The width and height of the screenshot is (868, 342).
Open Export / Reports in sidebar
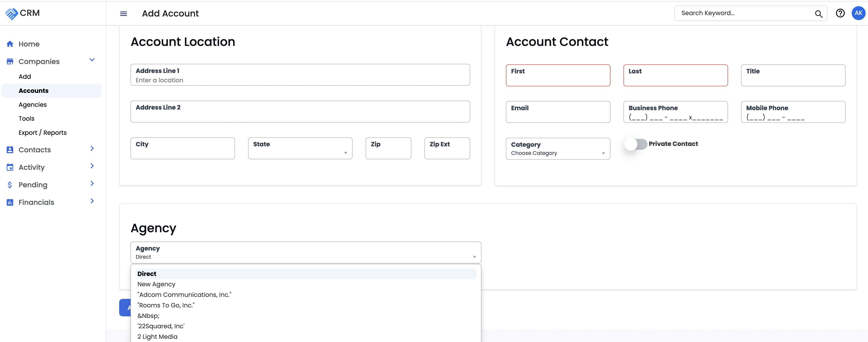pos(43,133)
